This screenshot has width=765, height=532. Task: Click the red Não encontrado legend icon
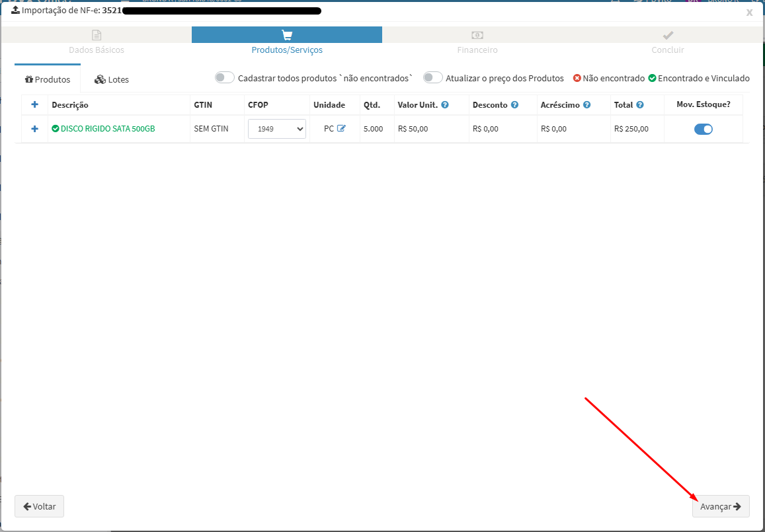coord(577,78)
